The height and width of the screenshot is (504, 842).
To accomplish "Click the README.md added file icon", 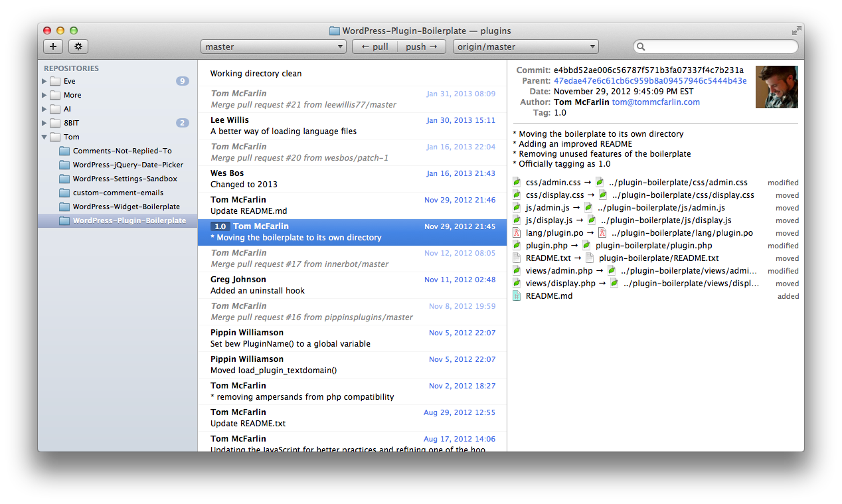I will 517,295.
